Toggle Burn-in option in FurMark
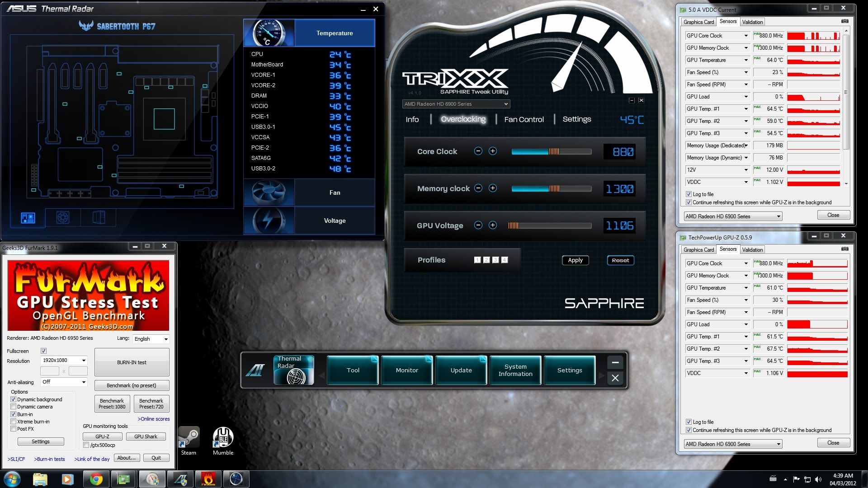This screenshot has height=488, width=868. coord(13,414)
